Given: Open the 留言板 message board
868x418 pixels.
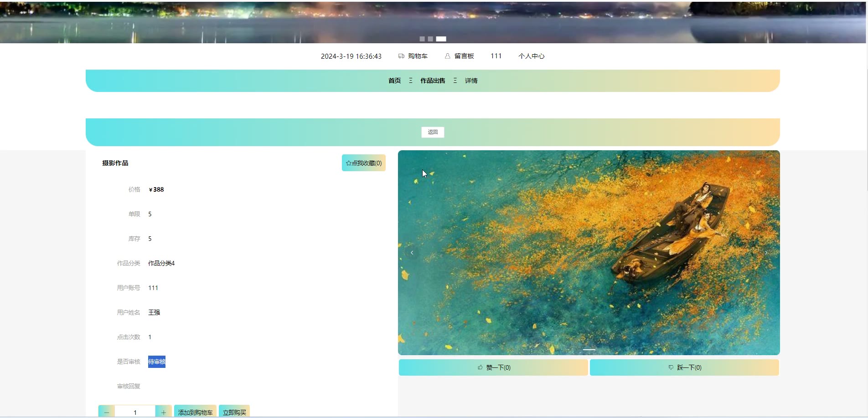Looking at the screenshot, I should pos(464,56).
